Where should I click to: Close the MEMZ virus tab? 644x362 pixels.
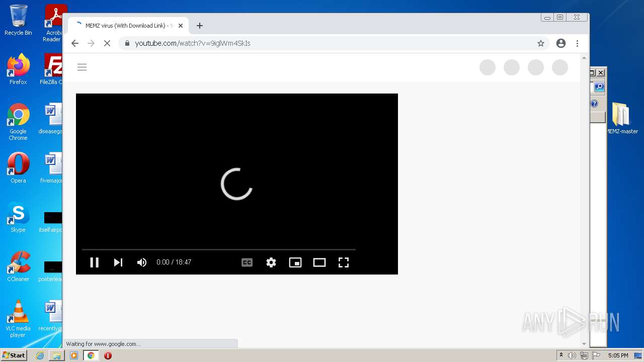[x=181, y=26]
